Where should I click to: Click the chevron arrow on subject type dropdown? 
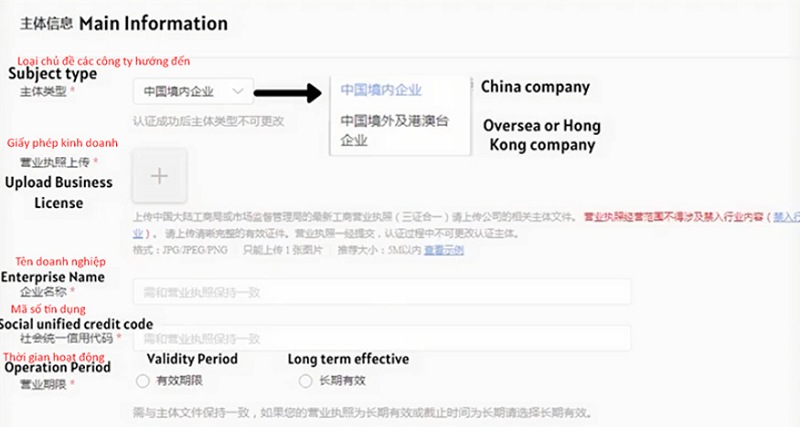237,91
